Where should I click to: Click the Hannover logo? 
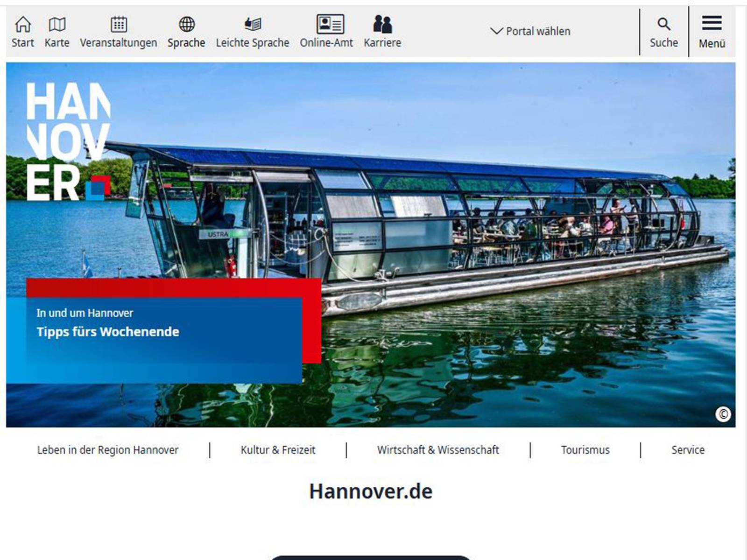coord(69,142)
